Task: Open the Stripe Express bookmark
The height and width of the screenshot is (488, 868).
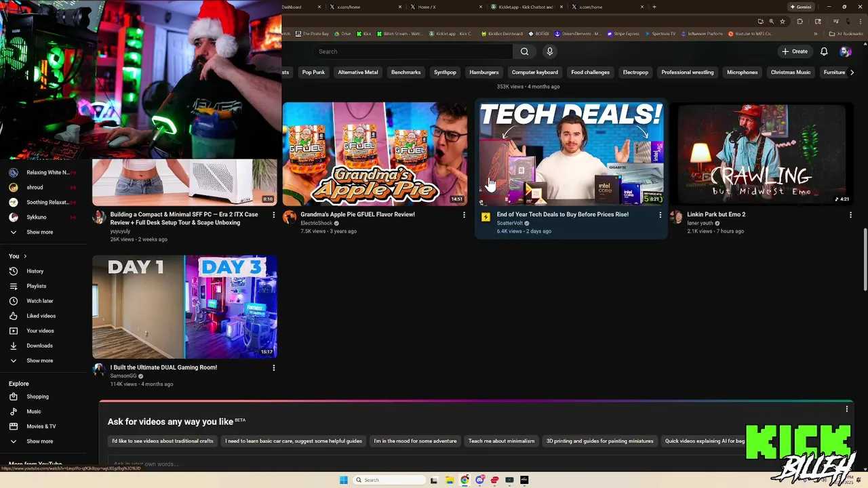Action: [623, 34]
